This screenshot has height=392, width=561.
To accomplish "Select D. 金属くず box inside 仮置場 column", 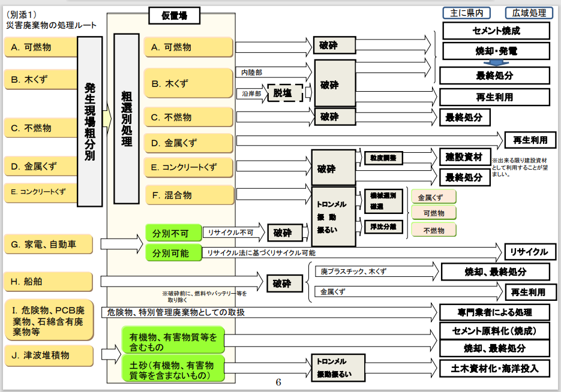I will click(x=188, y=143).
